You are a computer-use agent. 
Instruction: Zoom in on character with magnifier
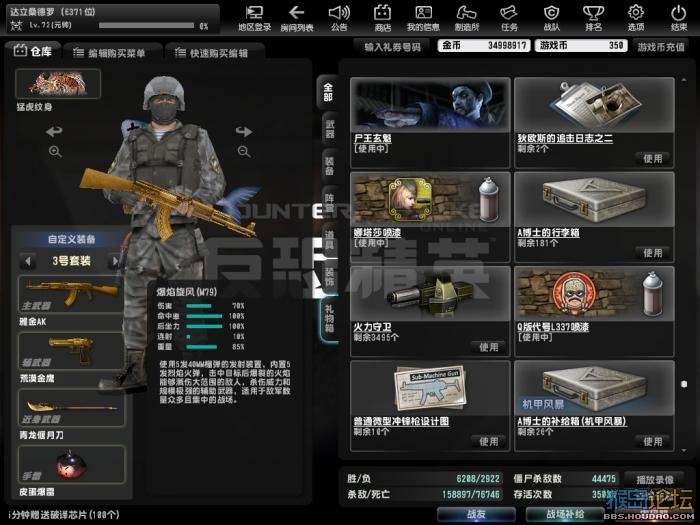(55, 152)
